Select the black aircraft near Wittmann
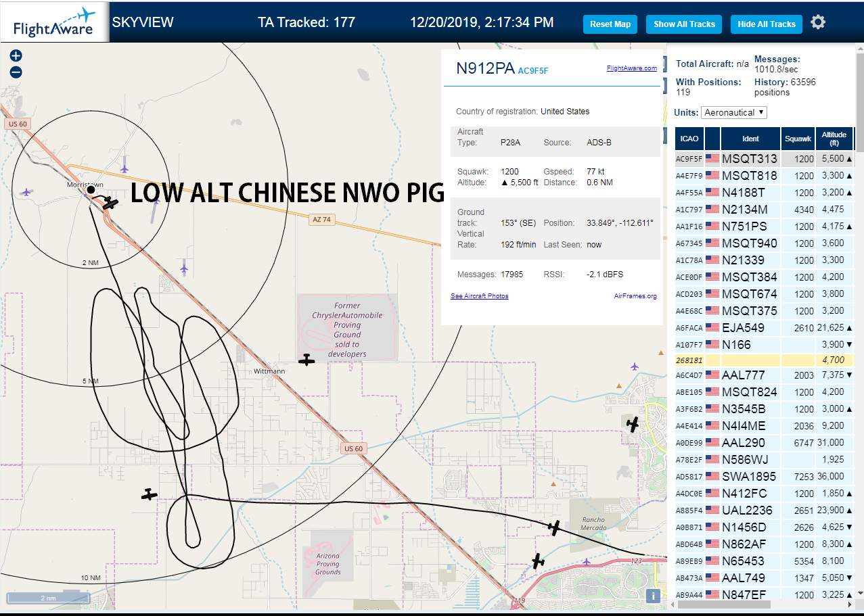 pos(306,360)
